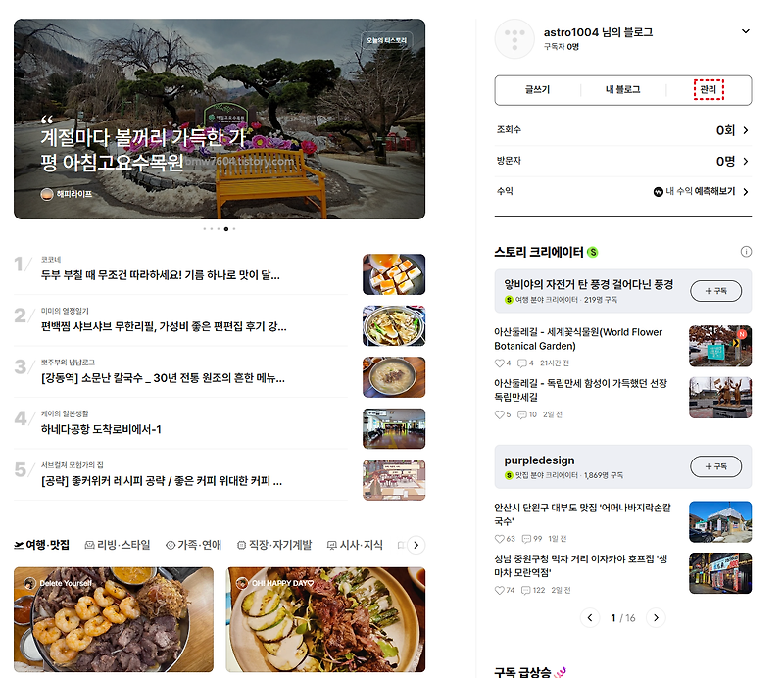Click the green S badge next to 스토리 크리에이터

point(592,251)
